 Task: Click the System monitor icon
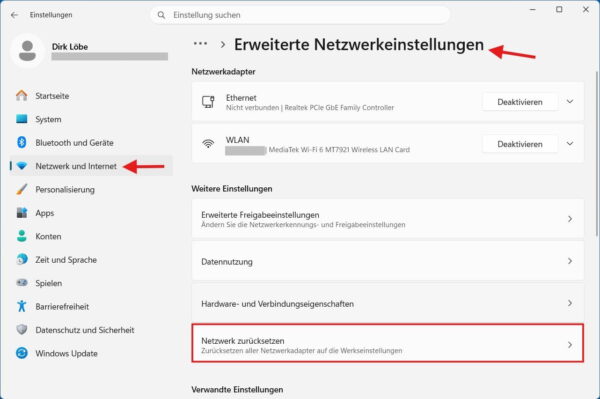22,119
